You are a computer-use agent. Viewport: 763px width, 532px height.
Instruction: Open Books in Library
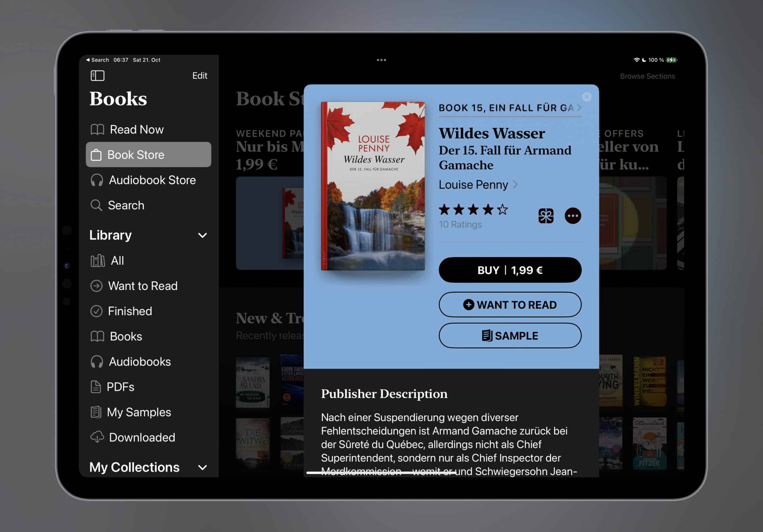(148, 336)
